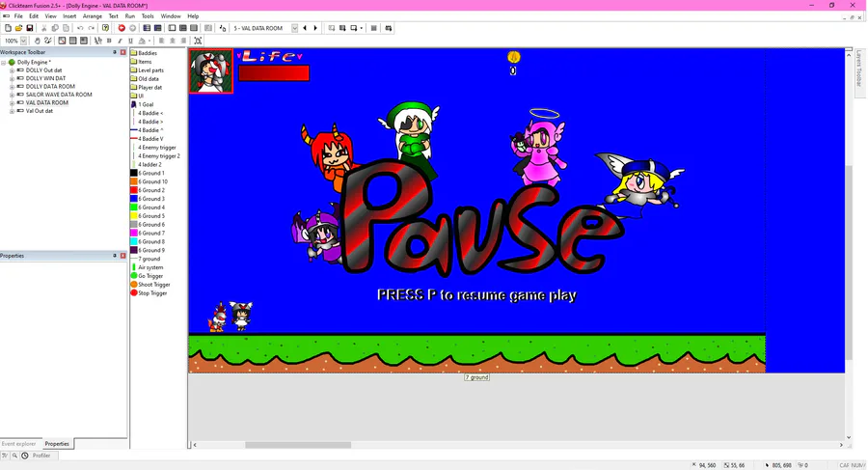Toggle bold text formatting

click(109, 41)
